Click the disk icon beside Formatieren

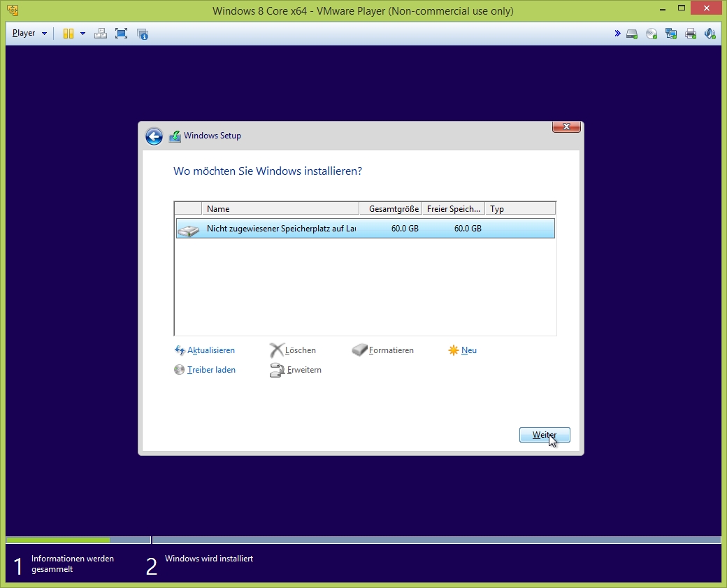click(x=359, y=350)
